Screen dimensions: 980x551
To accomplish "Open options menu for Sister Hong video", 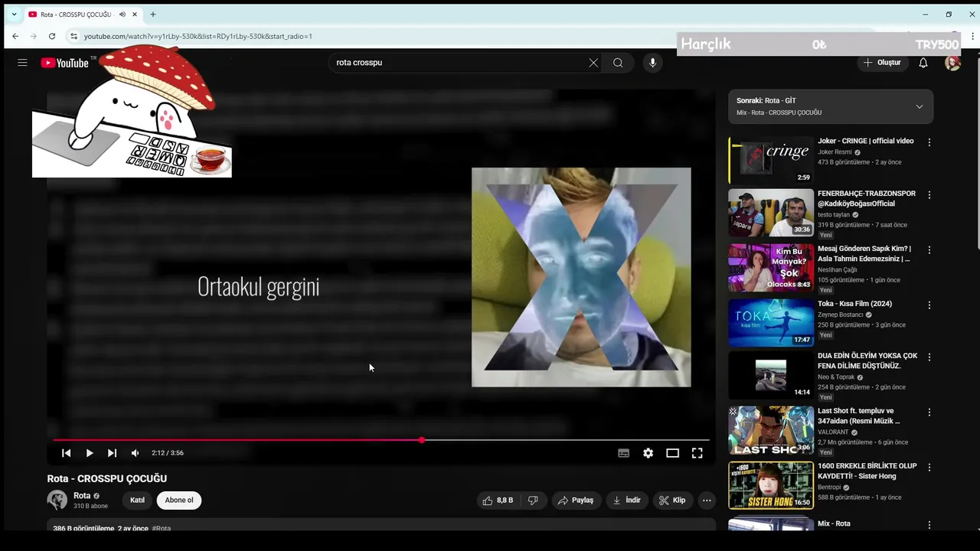I will tap(929, 467).
